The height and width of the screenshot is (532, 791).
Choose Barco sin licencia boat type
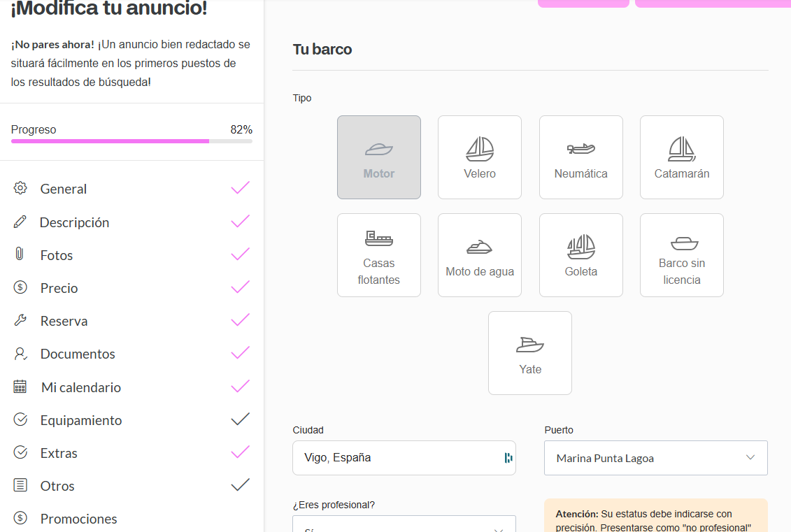coord(681,255)
